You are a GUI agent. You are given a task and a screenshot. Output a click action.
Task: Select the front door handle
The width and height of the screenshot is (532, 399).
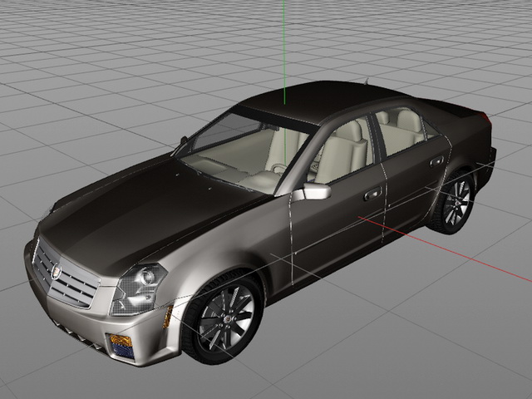(372, 195)
